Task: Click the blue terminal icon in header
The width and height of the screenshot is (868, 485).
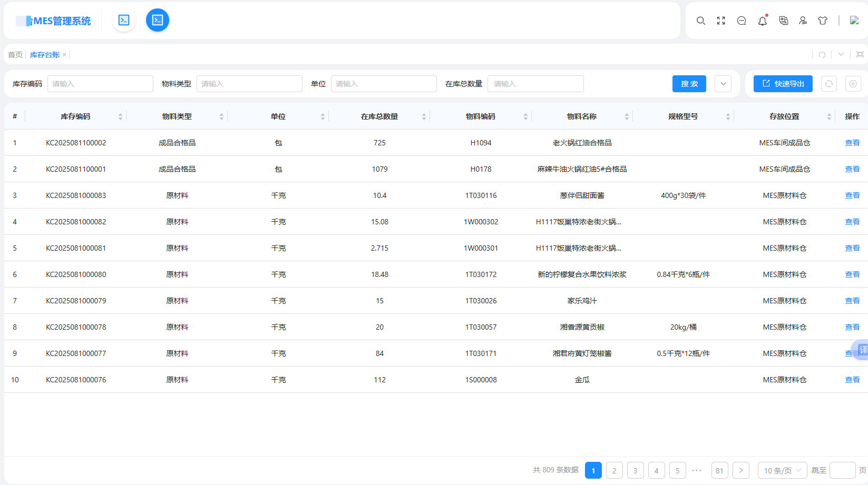Action: click(x=158, y=20)
